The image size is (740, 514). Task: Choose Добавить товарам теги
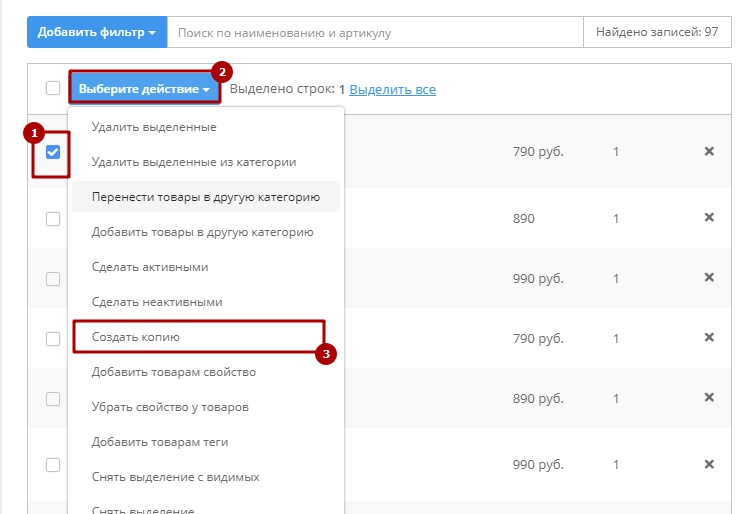click(206, 442)
